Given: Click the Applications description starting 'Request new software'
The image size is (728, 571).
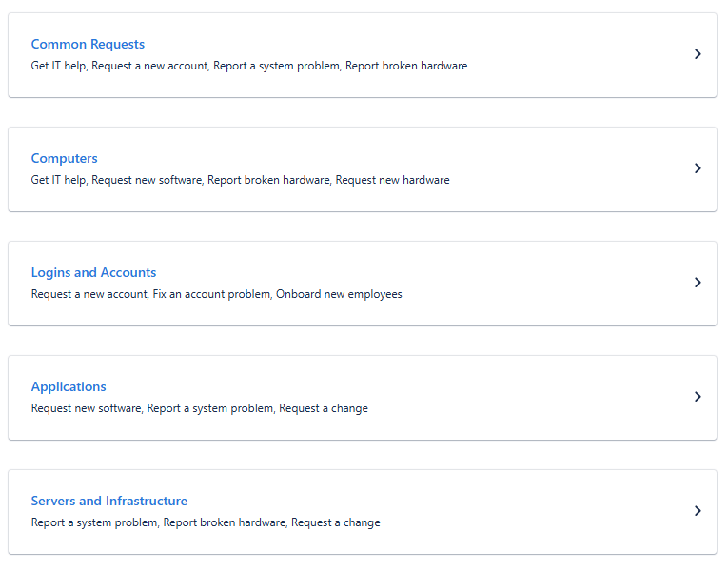Looking at the screenshot, I should tap(199, 408).
